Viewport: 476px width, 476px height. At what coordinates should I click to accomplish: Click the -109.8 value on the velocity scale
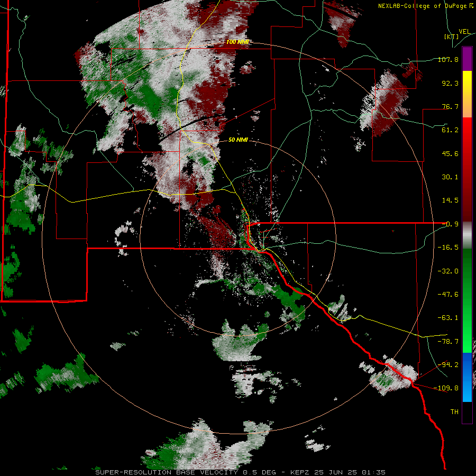pyautogui.click(x=446, y=388)
